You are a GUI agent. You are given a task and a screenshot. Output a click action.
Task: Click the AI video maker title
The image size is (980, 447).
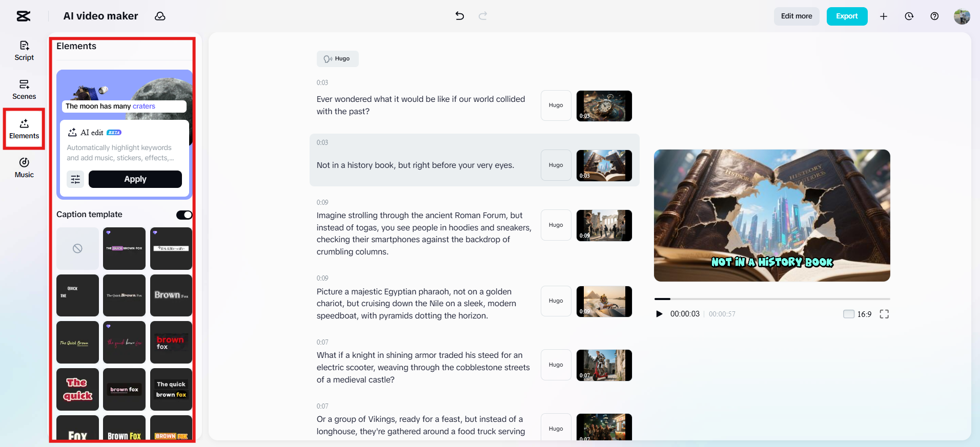[100, 16]
